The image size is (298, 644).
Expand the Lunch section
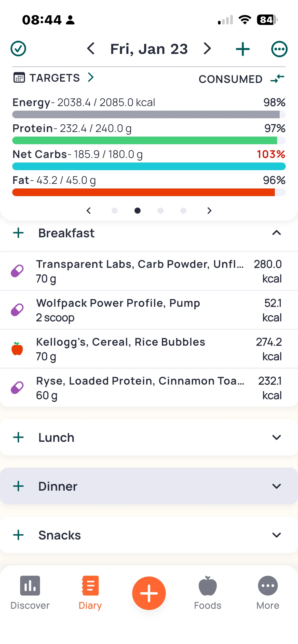click(x=276, y=437)
